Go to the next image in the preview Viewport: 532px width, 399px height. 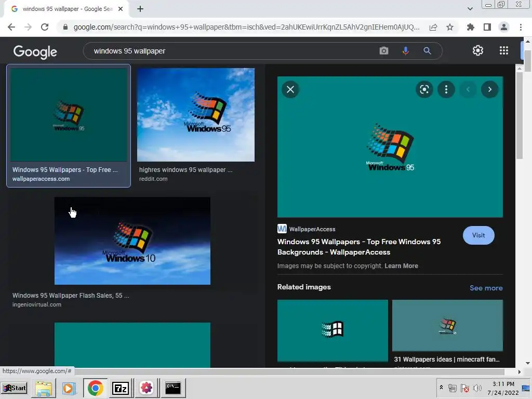point(489,89)
